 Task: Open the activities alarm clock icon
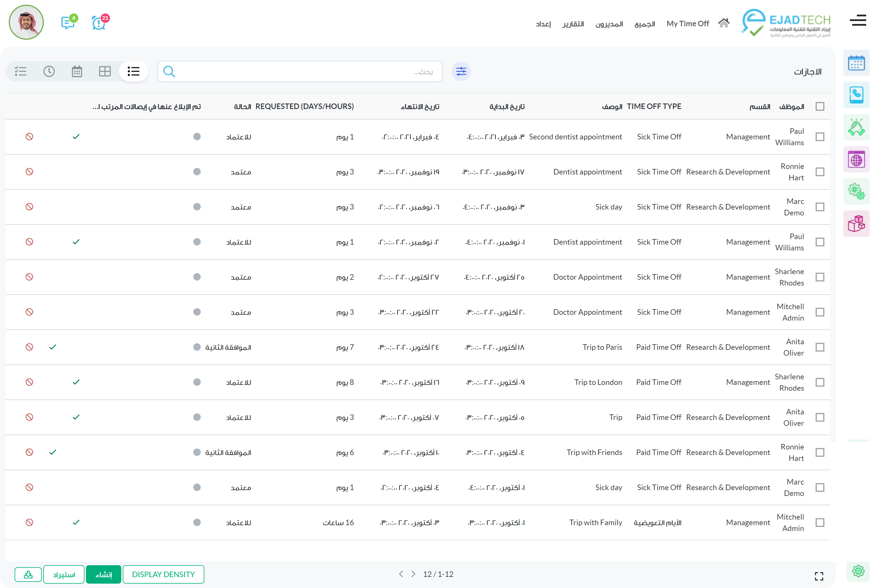(99, 23)
